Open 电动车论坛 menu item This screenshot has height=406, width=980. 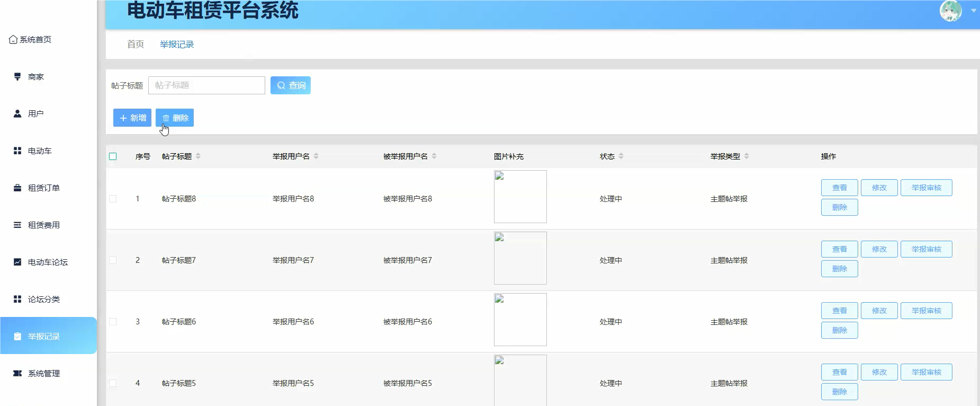48,262
